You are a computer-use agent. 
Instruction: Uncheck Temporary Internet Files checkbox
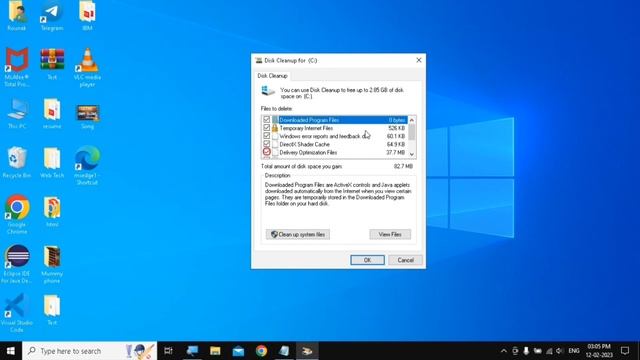tap(267, 128)
